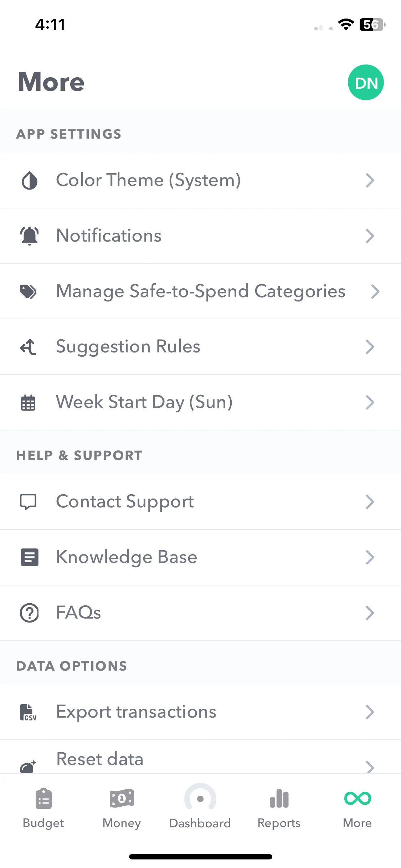Tap the Notifications bell icon
The width and height of the screenshot is (401, 868).
(29, 236)
